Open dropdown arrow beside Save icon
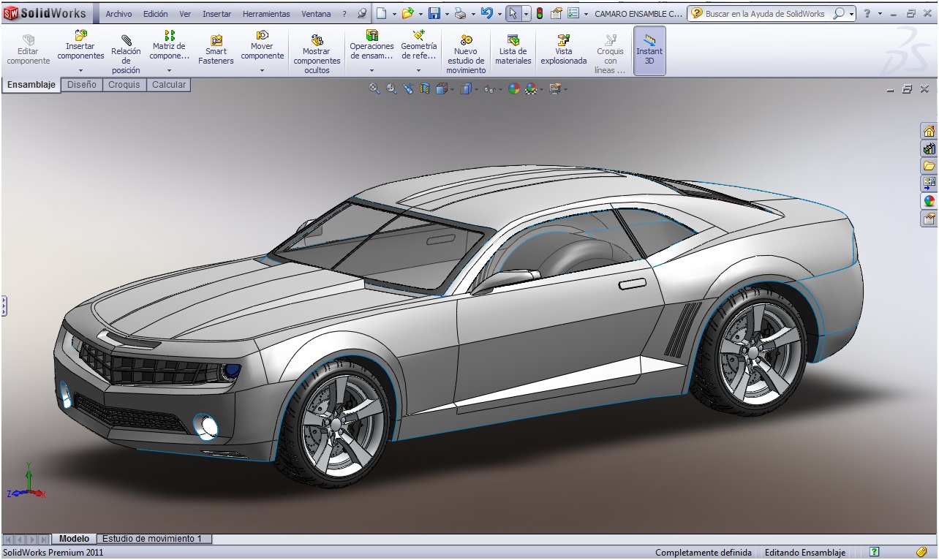The width and height of the screenshot is (939, 560). [447, 14]
